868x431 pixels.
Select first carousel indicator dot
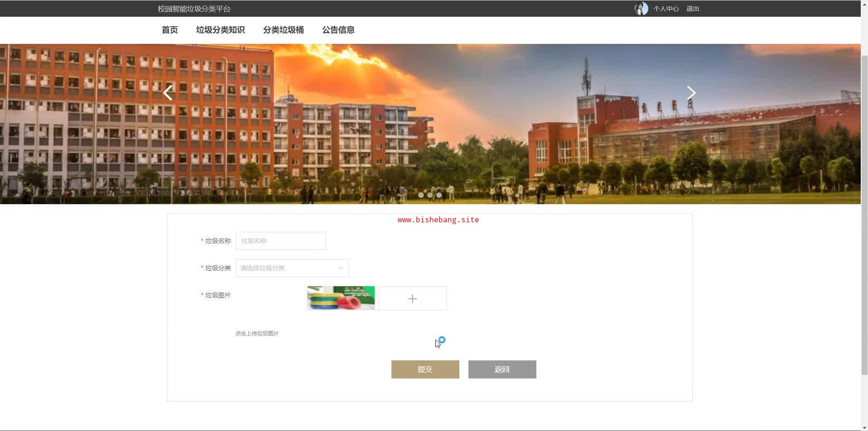click(421, 195)
